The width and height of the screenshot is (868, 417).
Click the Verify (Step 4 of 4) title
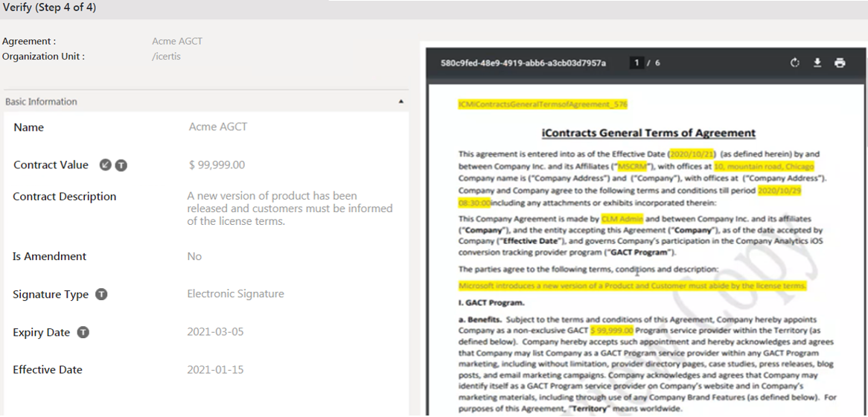(50, 8)
